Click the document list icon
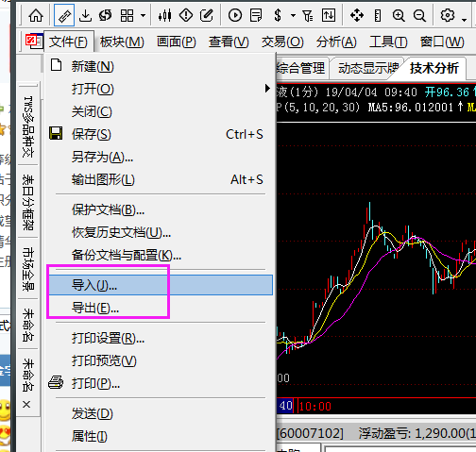The height and width of the screenshot is (452, 476). pos(256,15)
